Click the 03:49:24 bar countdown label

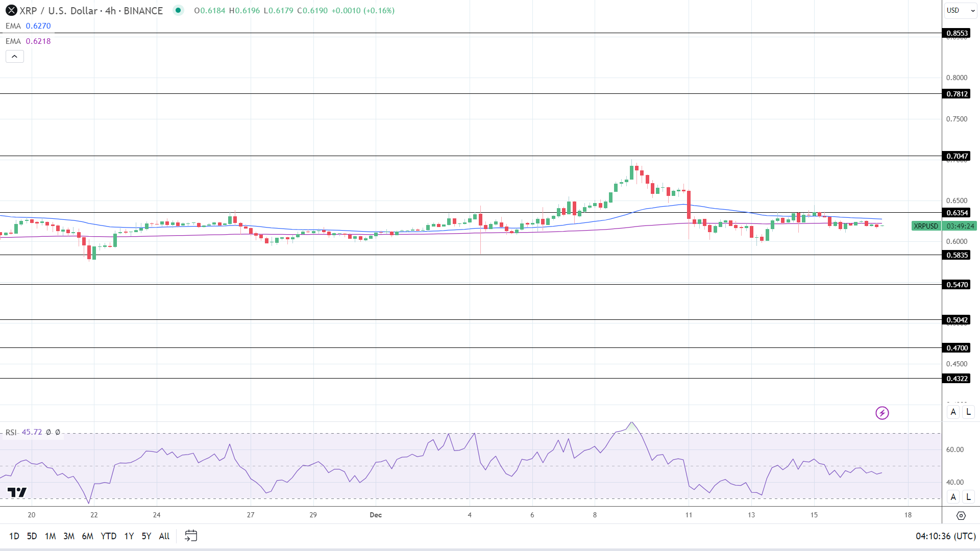tap(960, 226)
